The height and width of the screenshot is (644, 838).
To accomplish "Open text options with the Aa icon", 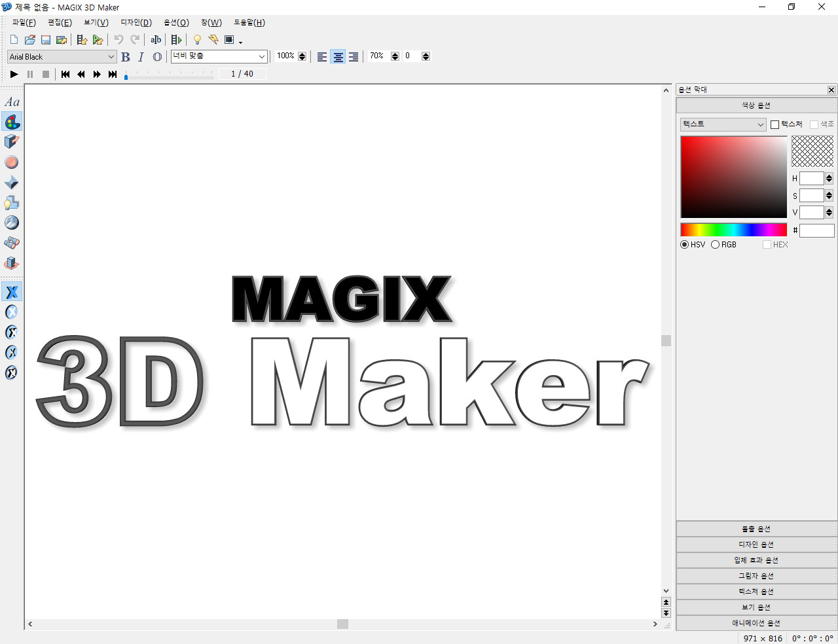I will [x=12, y=101].
